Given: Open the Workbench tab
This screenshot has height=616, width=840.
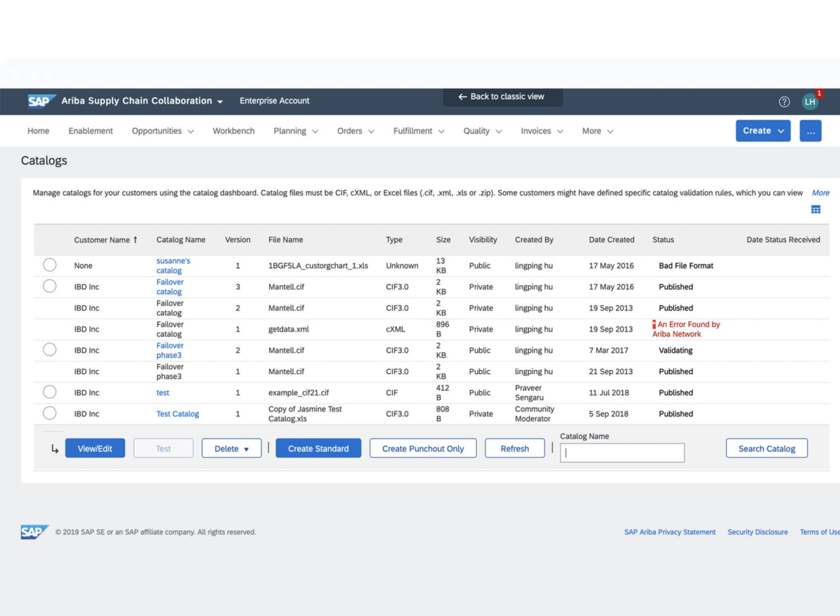Looking at the screenshot, I should point(234,131).
